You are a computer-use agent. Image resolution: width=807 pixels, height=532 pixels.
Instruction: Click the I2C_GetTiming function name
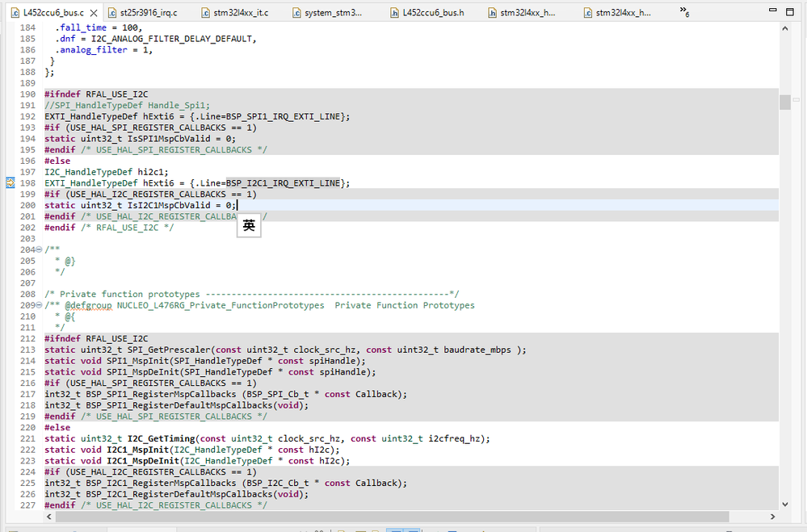pos(161,438)
